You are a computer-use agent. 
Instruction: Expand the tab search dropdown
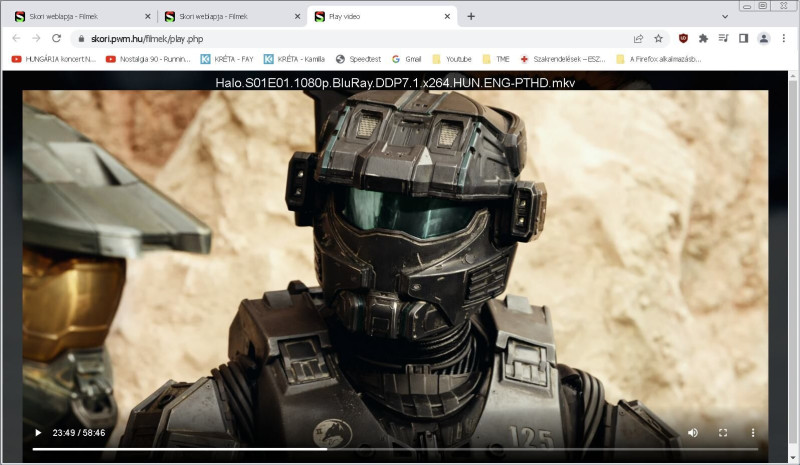(x=725, y=16)
